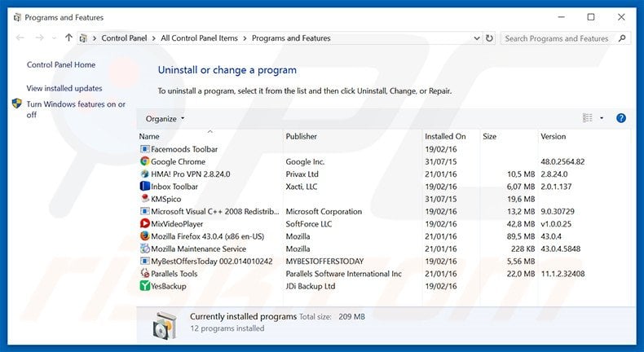Image resolution: width=644 pixels, height=352 pixels.
Task: Click the Inbox Toolbar icon
Action: click(144, 186)
